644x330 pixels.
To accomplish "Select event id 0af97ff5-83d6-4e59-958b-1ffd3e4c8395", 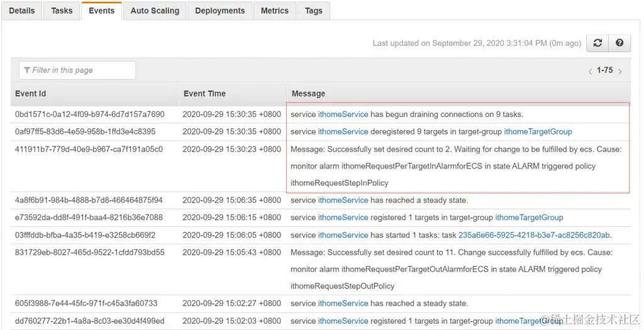I will click(85, 132).
